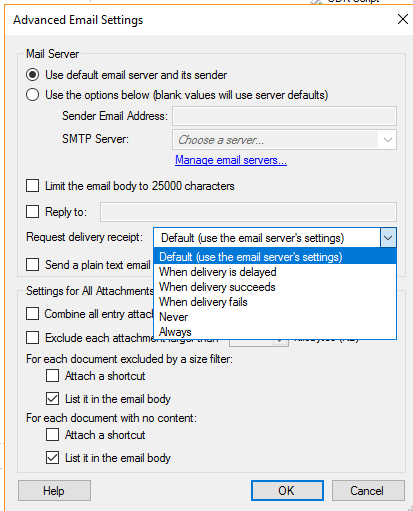Viewport: 413px width, 511px height.
Task: Enable Limit the email body checkbox
Action: (32, 186)
